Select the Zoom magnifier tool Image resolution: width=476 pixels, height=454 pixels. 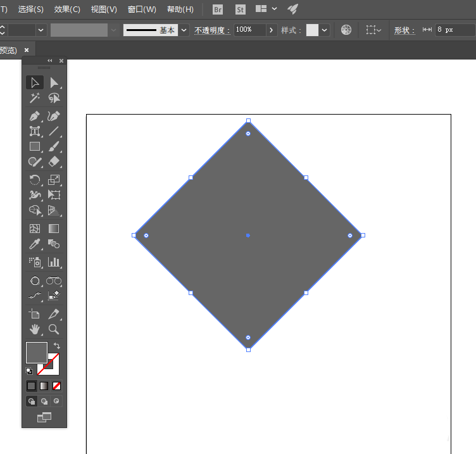click(54, 329)
